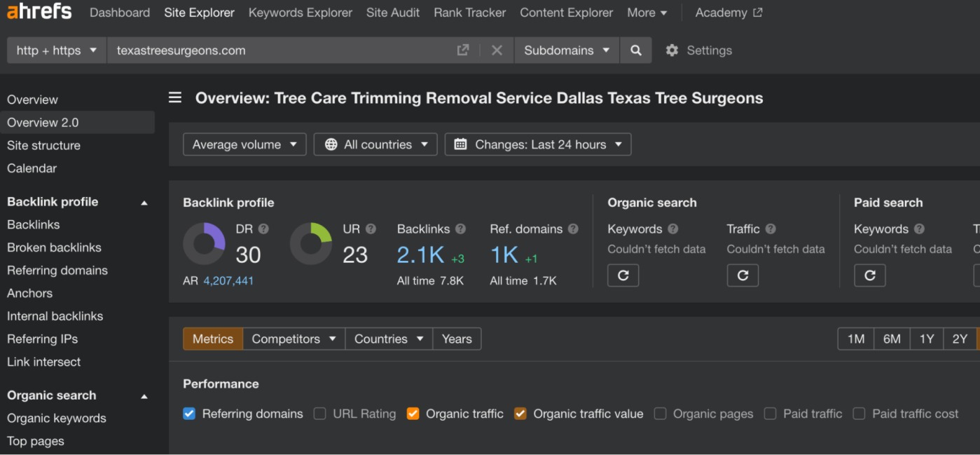Open Site Explorer in top navigation
This screenshot has width=980, height=455.
point(200,13)
